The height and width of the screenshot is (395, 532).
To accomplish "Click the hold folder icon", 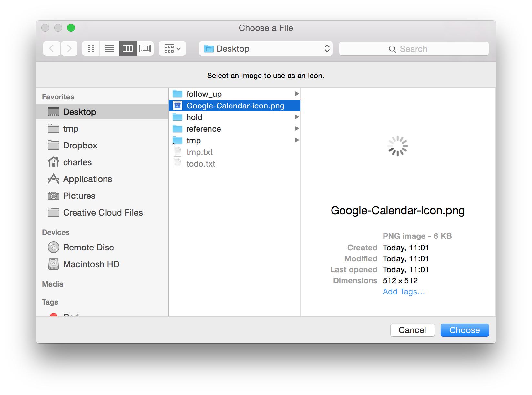I will point(178,117).
